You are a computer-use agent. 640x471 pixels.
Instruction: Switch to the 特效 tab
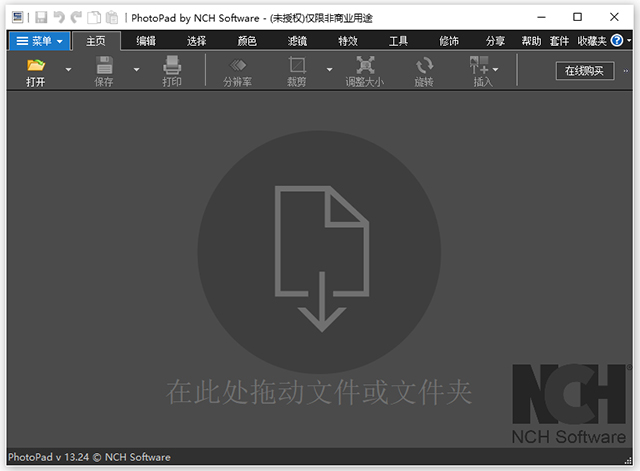pyautogui.click(x=348, y=41)
